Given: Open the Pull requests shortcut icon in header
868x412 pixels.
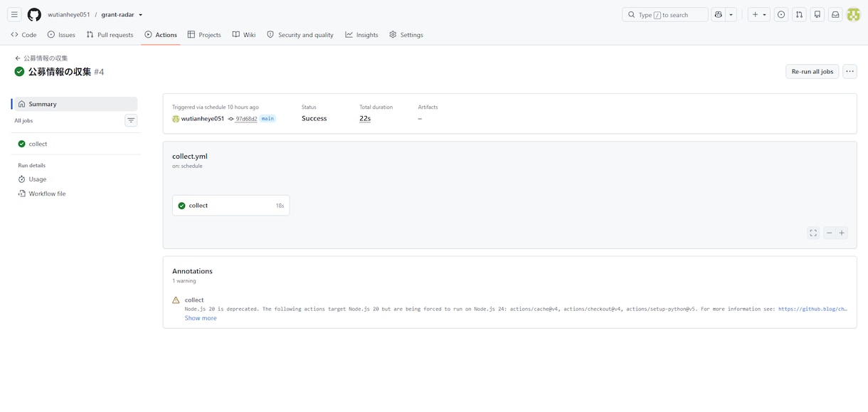Looking at the screenshot, I should tap(799, 14).
